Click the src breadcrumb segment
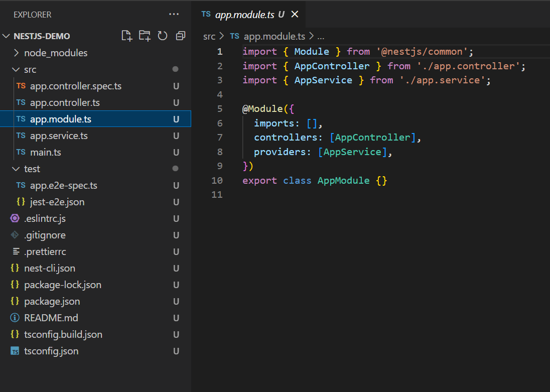The width and height of the screenshot is (550, 392). point(209,36)
